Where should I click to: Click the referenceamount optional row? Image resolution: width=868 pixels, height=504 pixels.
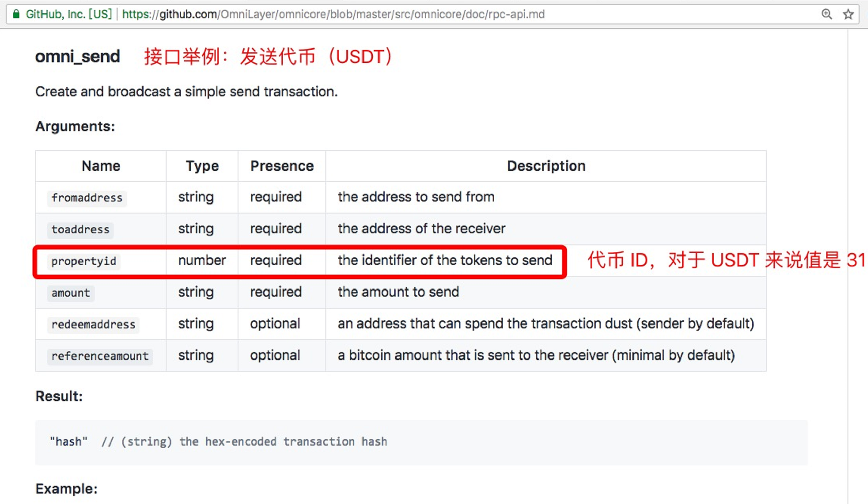click(401, 355)
